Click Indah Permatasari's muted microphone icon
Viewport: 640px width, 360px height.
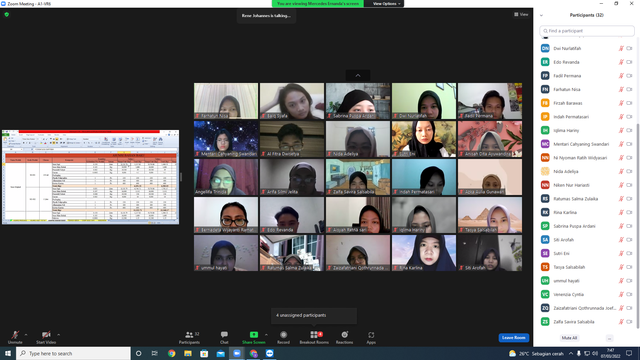621,117
